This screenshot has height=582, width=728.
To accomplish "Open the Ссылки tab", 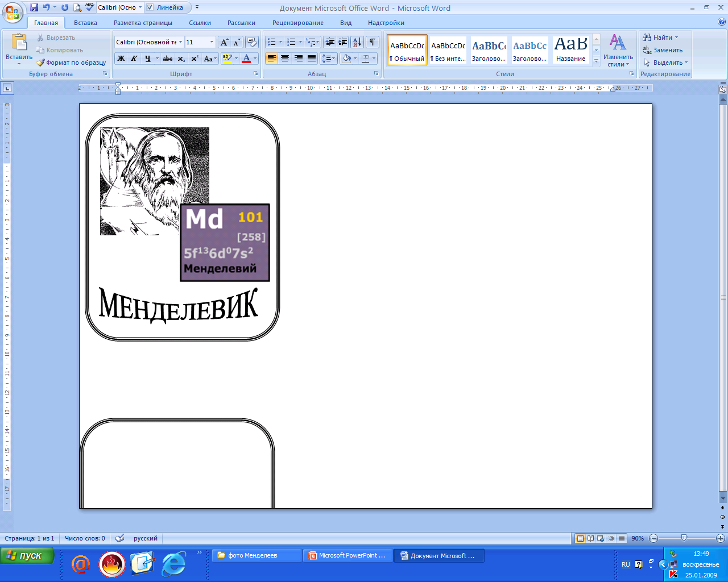I will (200, 23).
